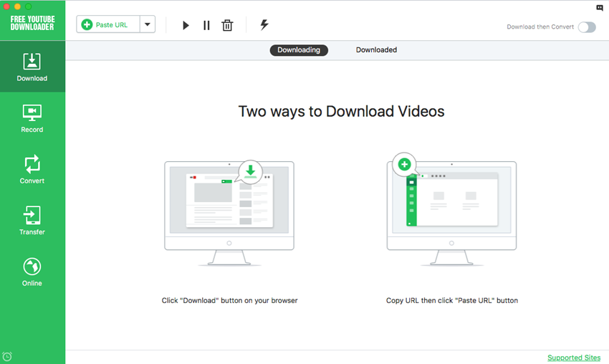Click the Paste URL method illustration

451,210
